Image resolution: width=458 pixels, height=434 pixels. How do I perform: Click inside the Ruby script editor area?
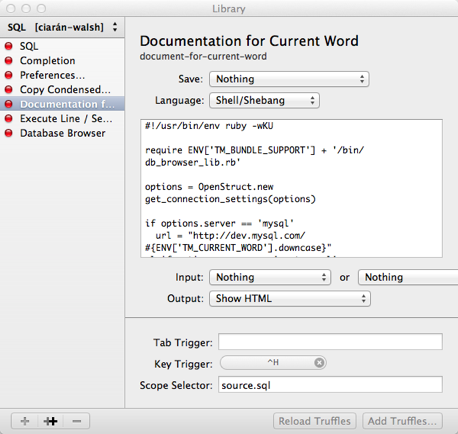point(292,188)
